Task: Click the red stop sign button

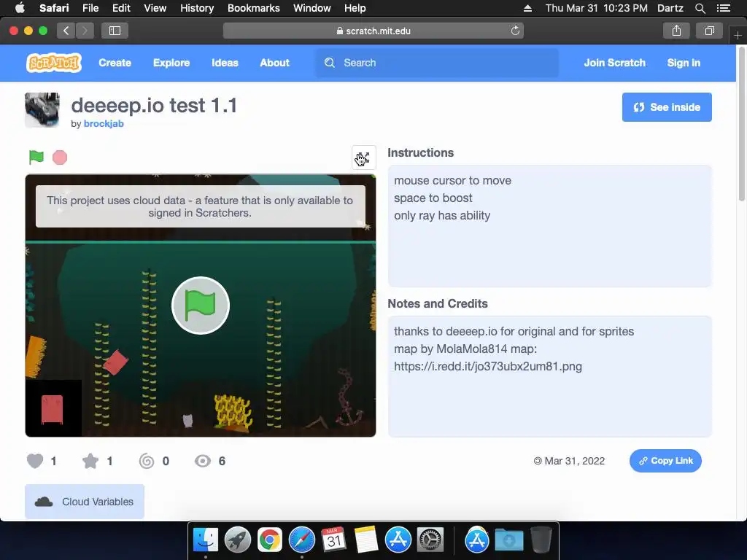Action: click(x=60, y=157)
